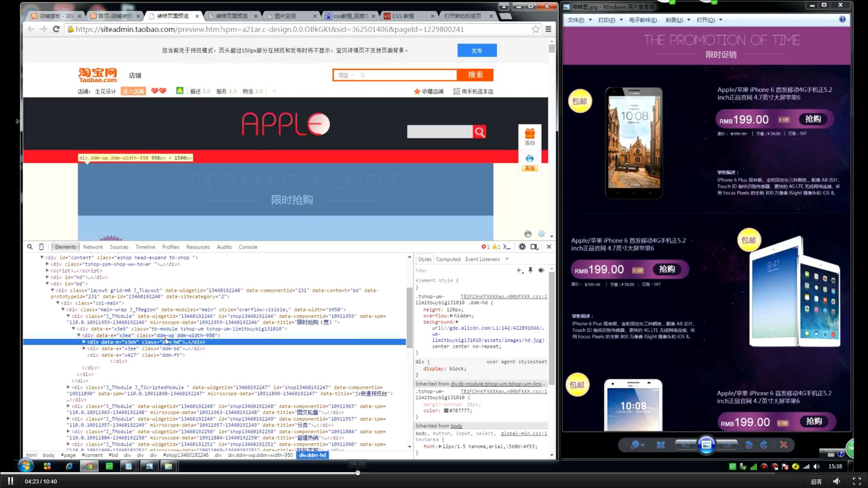
Task: Rotate image clockwise in Photo Viewer
Action: point(764,445)
